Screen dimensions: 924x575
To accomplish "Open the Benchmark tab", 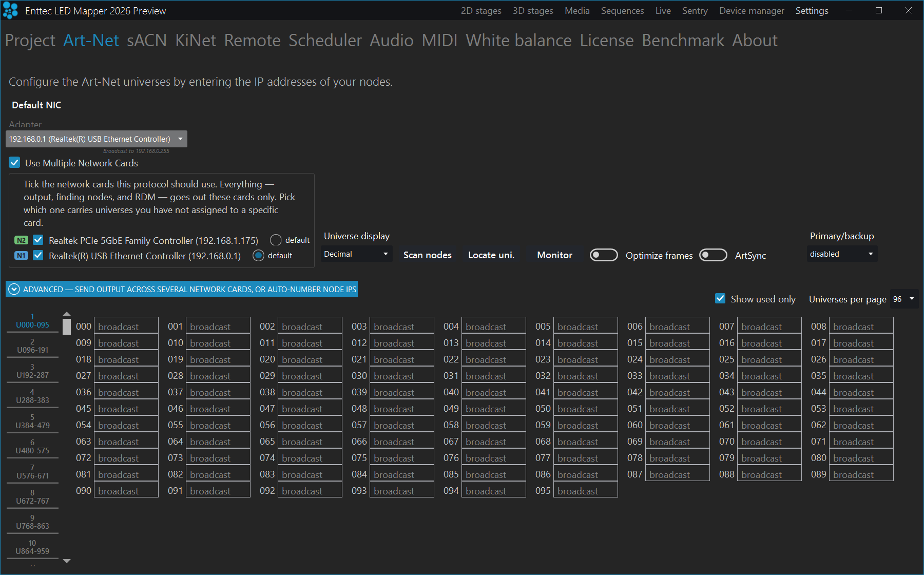I will pyautogui.click(x=683, y=41).
